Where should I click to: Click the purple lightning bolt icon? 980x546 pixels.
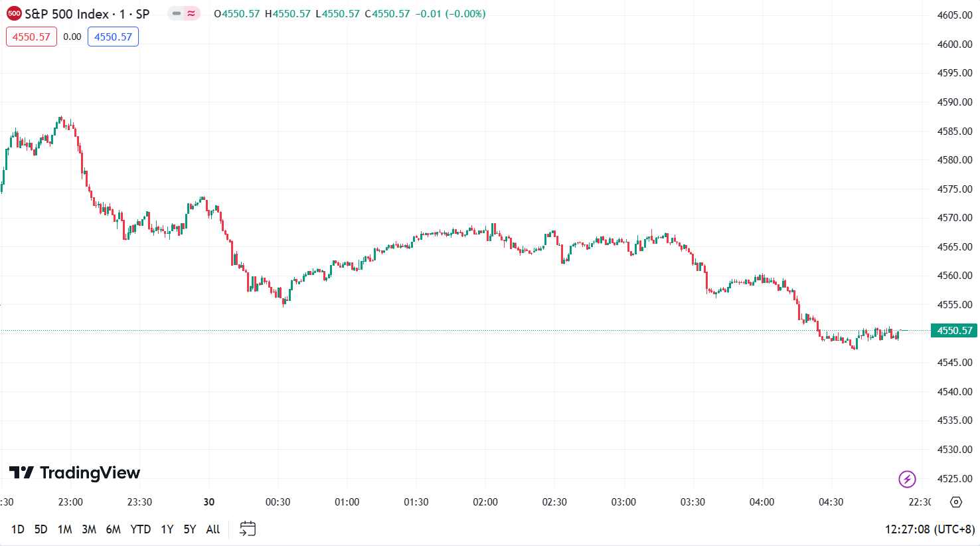[x=907, y=478]
